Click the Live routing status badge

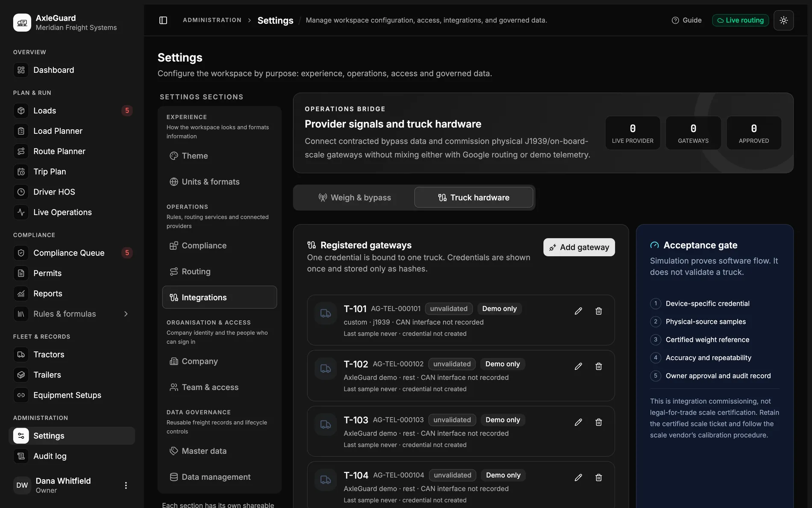coord(740,20)
